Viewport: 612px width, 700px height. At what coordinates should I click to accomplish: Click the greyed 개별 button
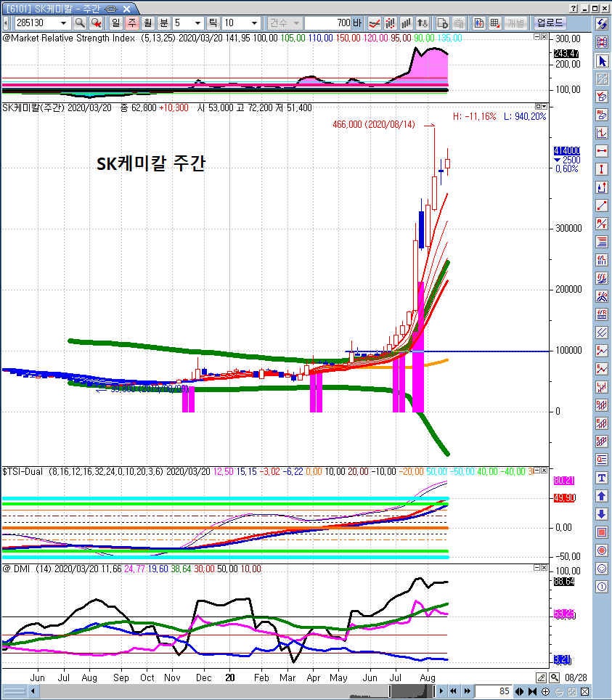[516, 23]
